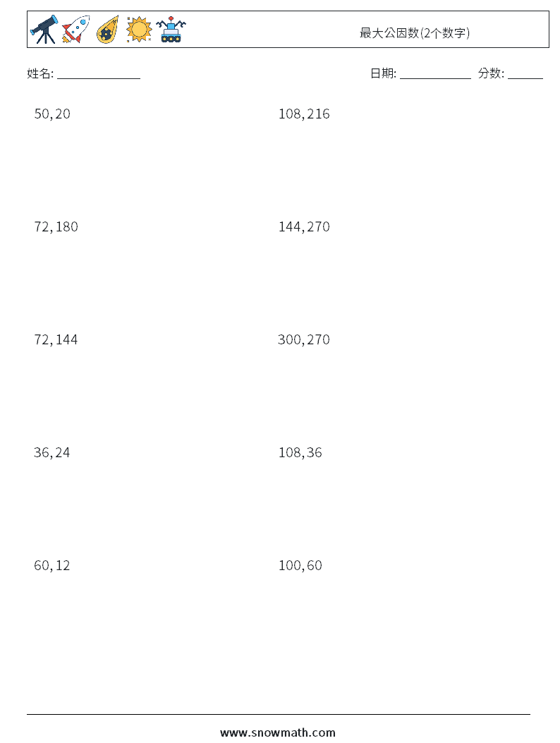Click the lunar rover robot icon

point(171,30)
